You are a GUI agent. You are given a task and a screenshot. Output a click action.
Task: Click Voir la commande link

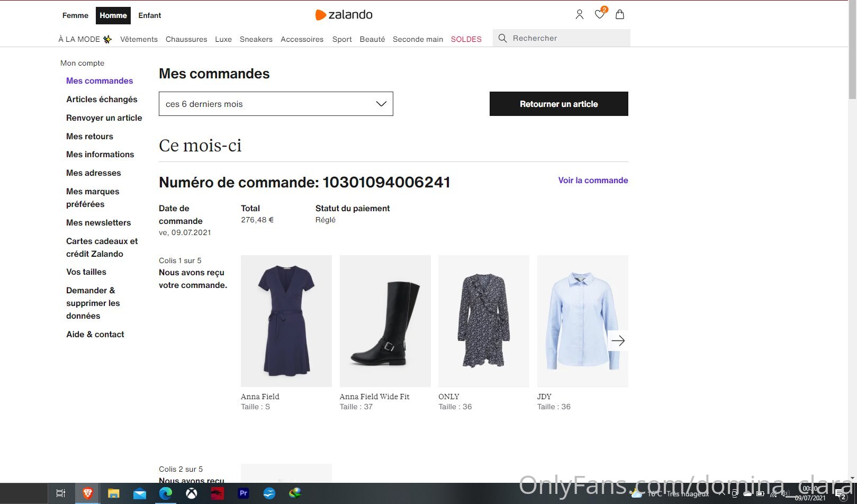[x=593, y=180]
